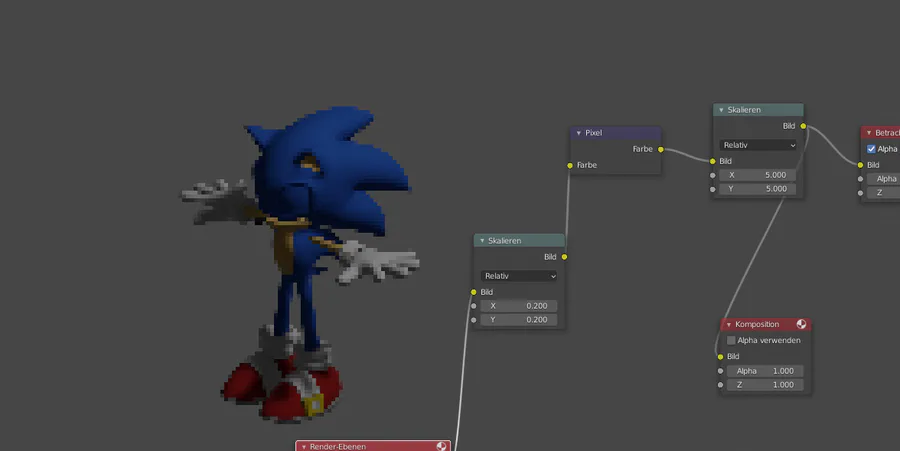Click Bild output socket of Skalieren 5.000 node
Viewport: 900px width, 451px height.
tap(803, 126)
